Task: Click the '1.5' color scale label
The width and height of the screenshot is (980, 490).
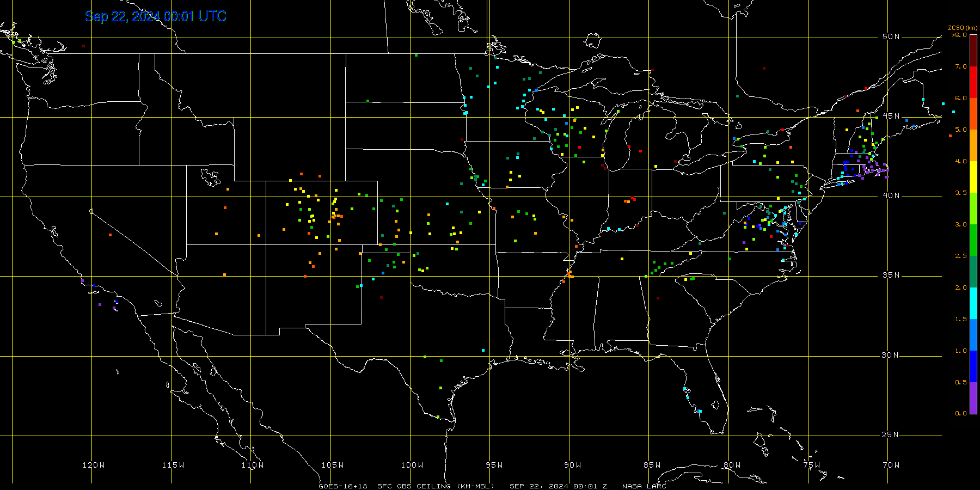Action: 961,320
